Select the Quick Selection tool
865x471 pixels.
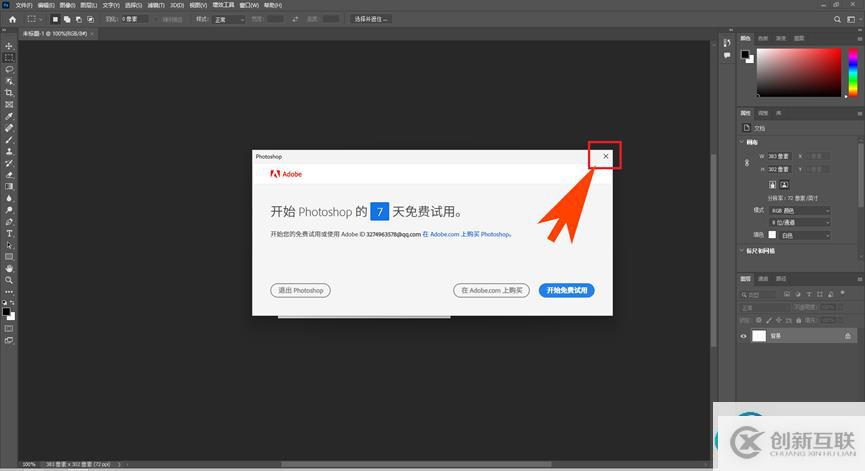[9, 81]
